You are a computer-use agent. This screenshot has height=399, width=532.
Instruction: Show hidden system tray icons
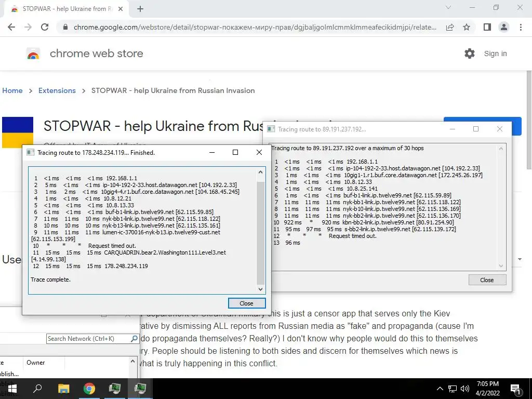point(440,389)
